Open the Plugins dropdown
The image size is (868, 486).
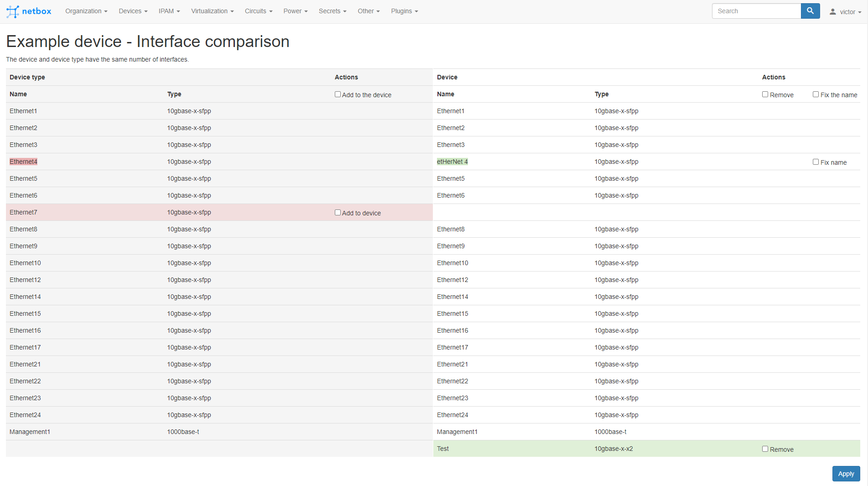pyautogui.click(x=405, y=11)
